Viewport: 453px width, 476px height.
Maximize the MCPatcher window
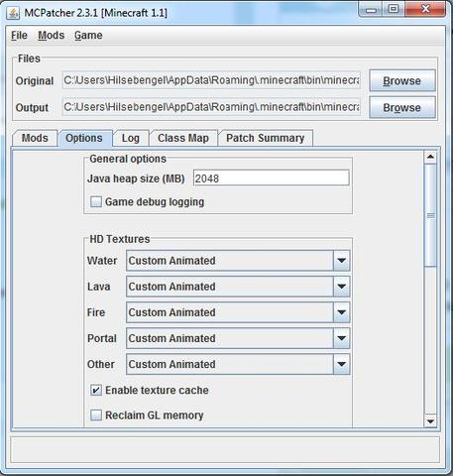click(x=394, y=9)
